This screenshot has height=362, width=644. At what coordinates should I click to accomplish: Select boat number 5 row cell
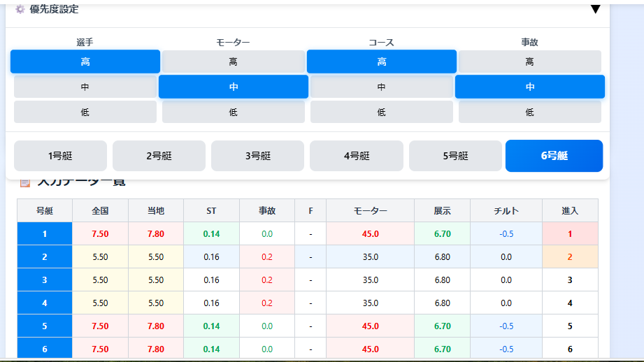point(45,326)
